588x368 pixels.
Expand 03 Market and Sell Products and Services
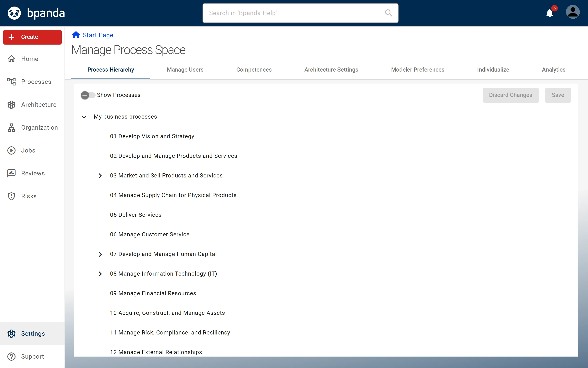pyautogui.click(x=100, y=176)
